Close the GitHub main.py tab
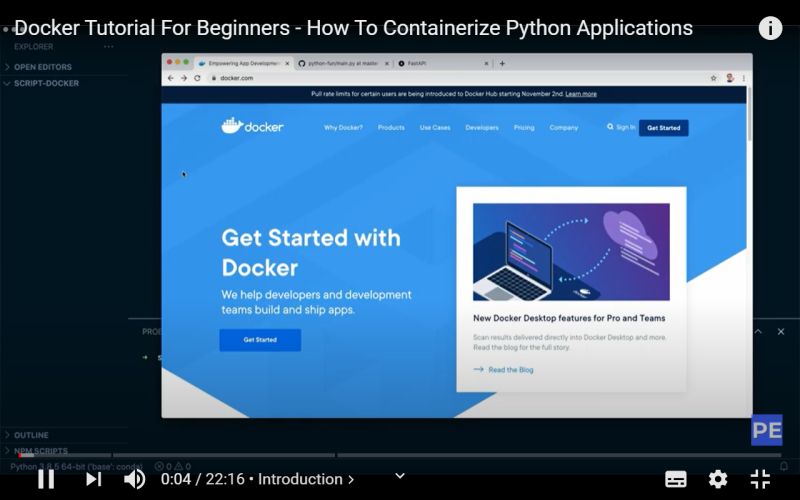Viewport: 800px width, 500px height. click(387, 63)
